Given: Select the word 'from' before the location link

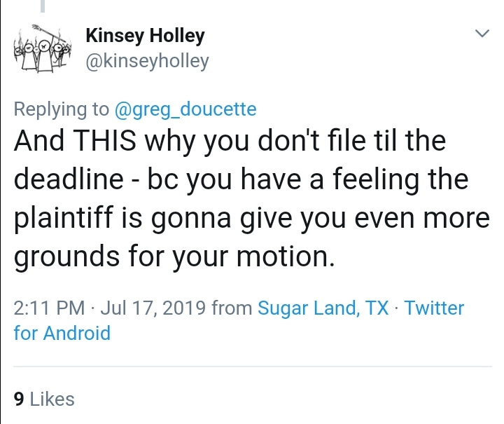Looking at the screenshot, I should [232, 308].
